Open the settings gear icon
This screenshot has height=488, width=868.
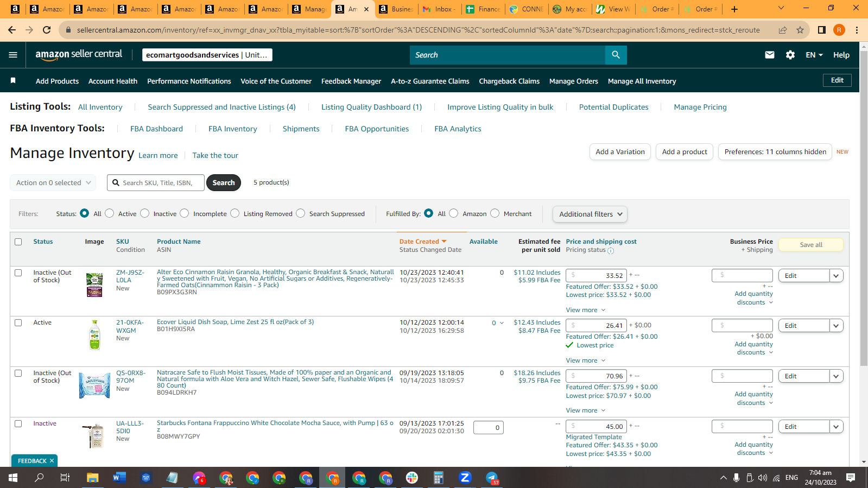click(790, 55)
